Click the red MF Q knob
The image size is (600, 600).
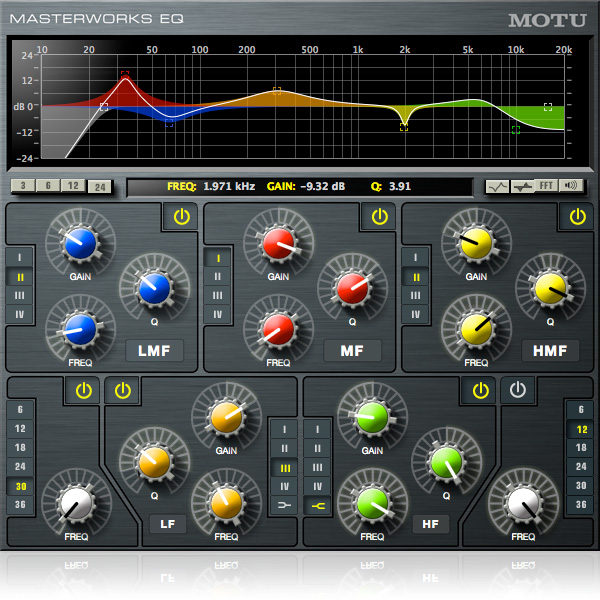352,289
